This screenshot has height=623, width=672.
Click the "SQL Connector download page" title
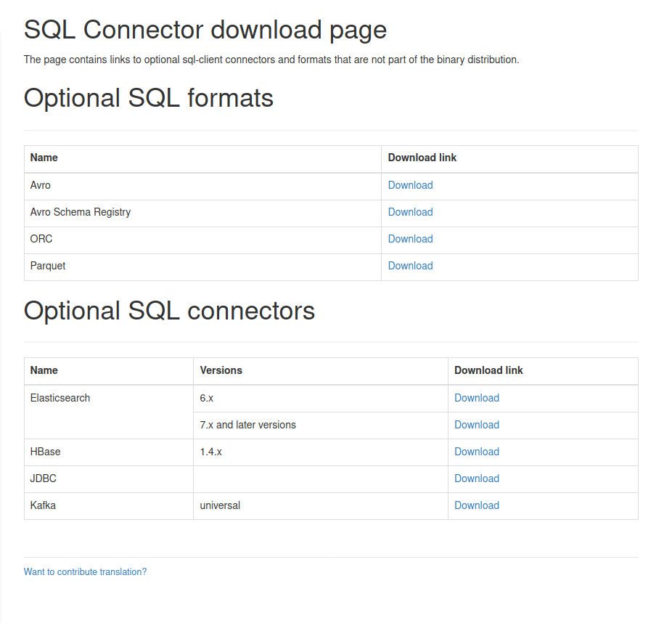205,30
